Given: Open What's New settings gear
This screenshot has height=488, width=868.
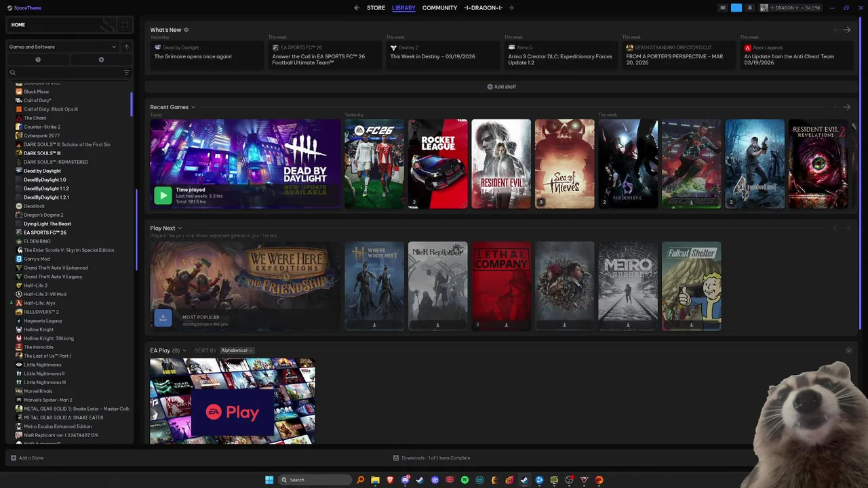Looking at the screenshot, I should [186, 30].
